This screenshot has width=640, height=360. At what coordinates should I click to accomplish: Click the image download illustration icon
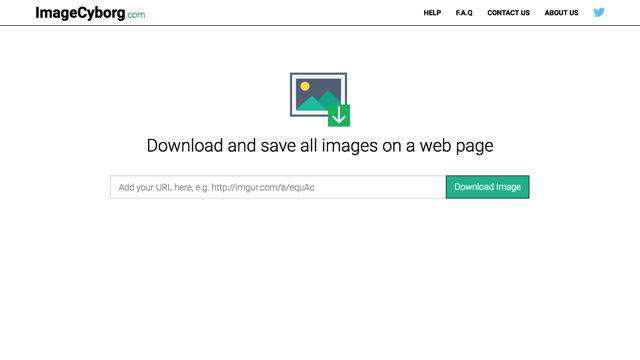(x=320, y=100)
